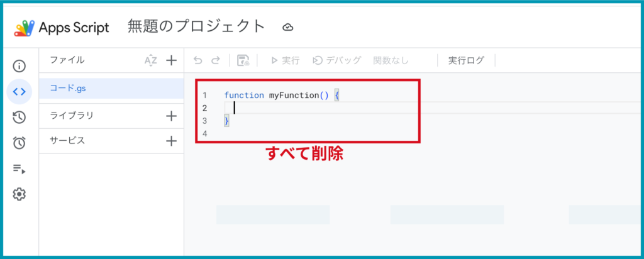
Task: Select the Editor code icon in sidebar
Action: [x=19, y=92]
